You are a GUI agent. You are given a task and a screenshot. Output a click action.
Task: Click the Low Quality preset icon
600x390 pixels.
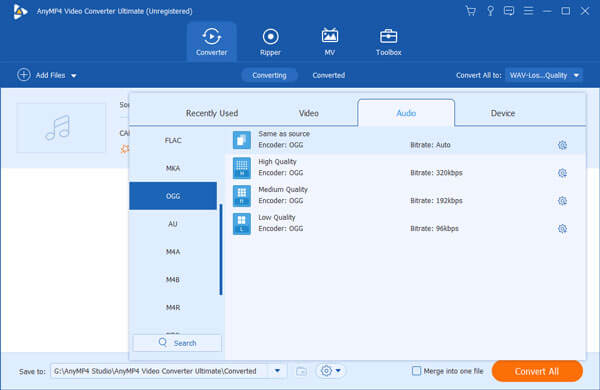coord(242,224)
